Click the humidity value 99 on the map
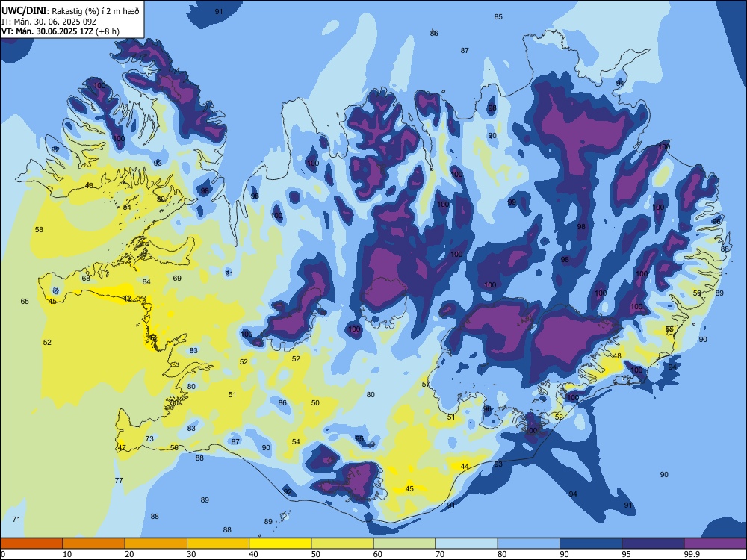Viewport: 747px width, 560px height. coord(512,202)
